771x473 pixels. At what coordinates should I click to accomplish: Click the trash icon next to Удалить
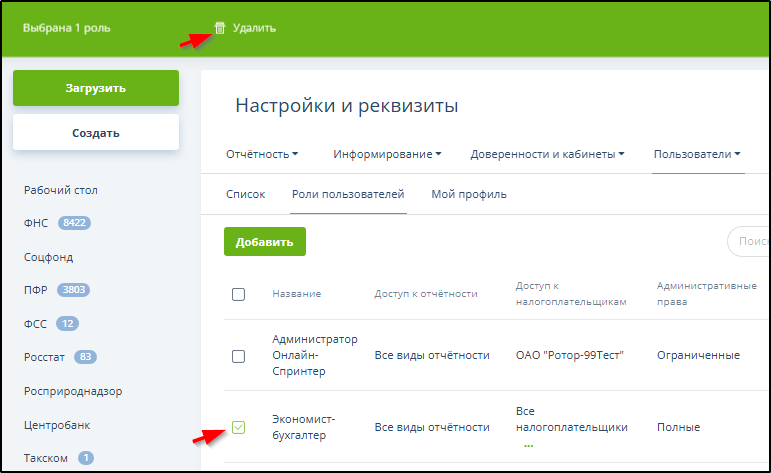(220, 28)
